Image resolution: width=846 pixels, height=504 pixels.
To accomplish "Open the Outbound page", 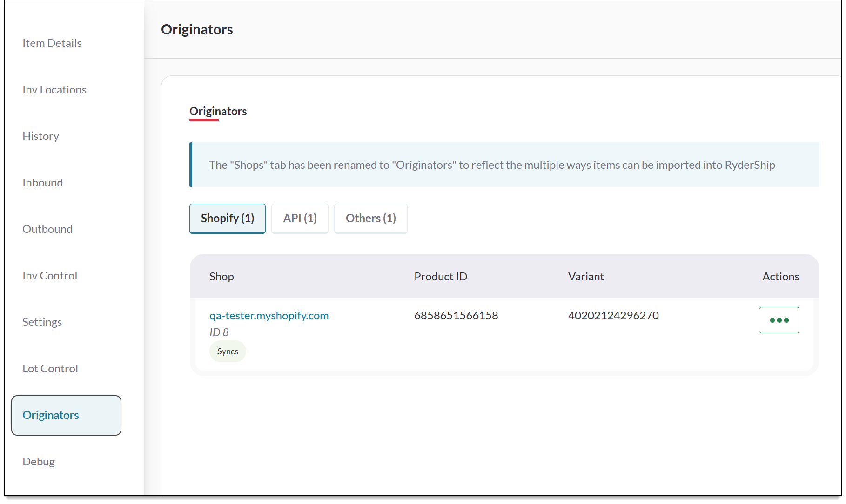I will coord(47,229).
